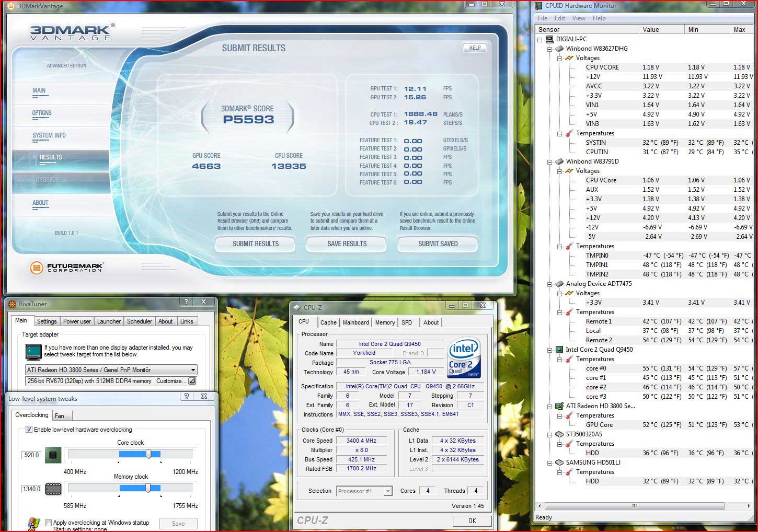Click the SUBMIT RESULTS button

point(256,244)
